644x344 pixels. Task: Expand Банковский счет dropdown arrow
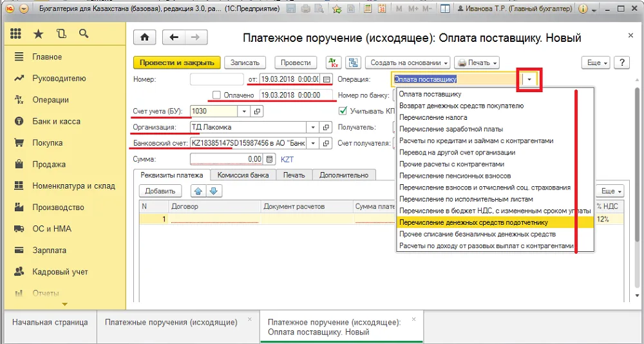pyautogui.click(x=313, y=143)
